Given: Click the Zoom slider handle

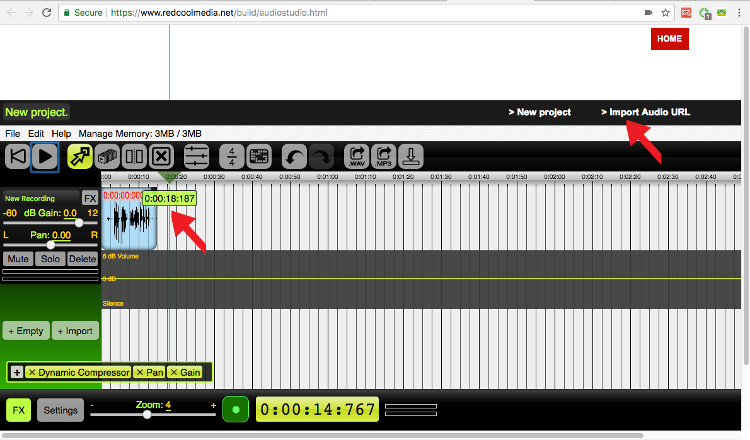Looking at the screenshot, I should tap(147, 414).
